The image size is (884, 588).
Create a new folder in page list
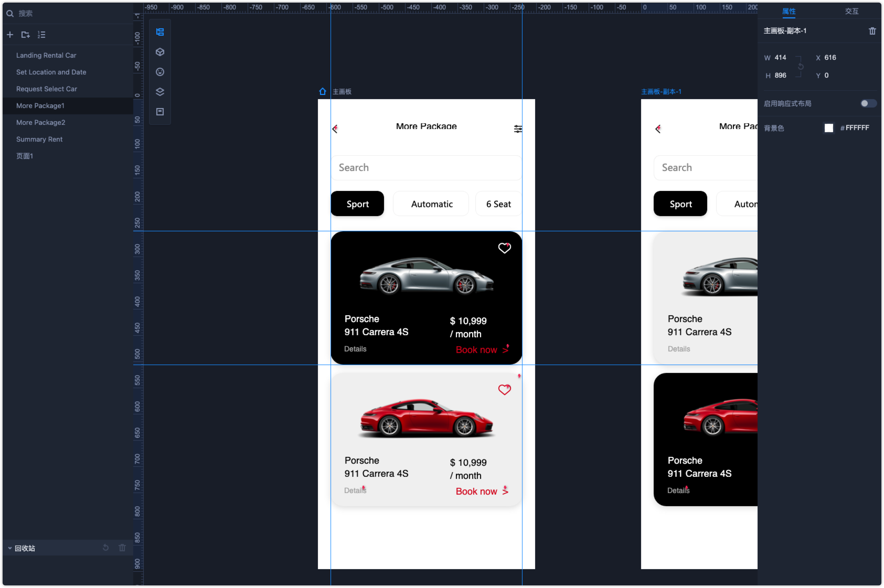click(25, 35)
